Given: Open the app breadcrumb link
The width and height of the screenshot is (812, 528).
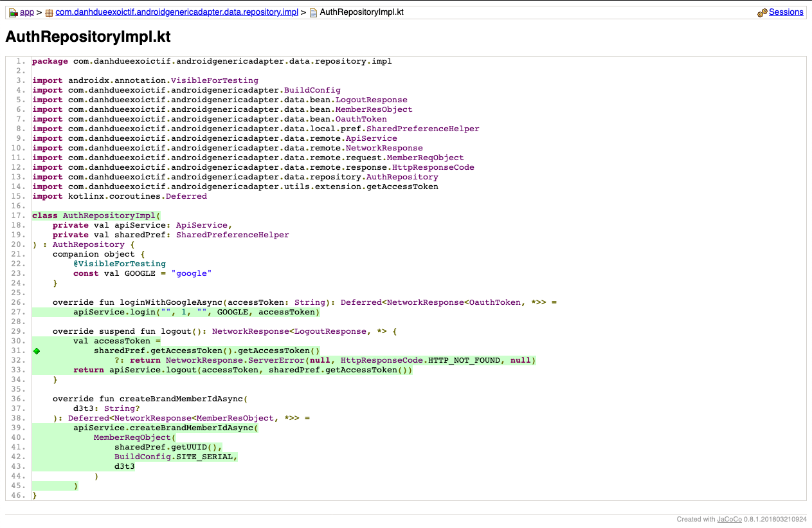Looking at the screenshot, I should [27, 12].
